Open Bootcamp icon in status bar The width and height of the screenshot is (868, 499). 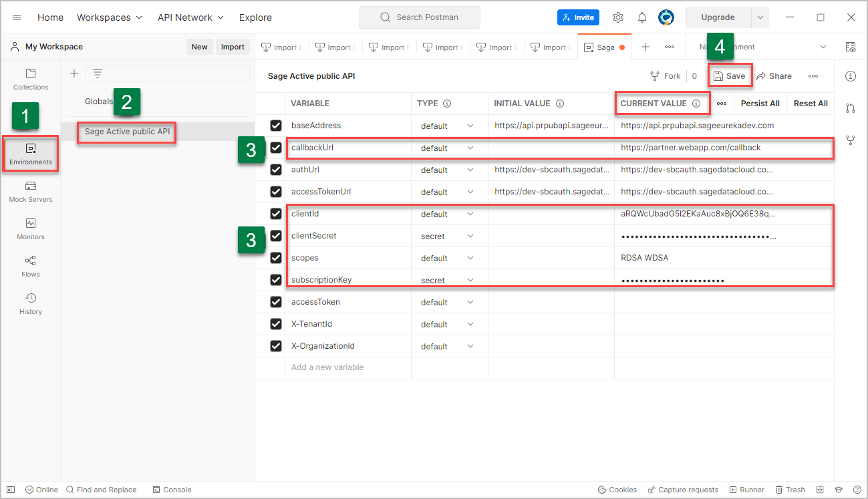pyautogui.click(x=838, y=490)
